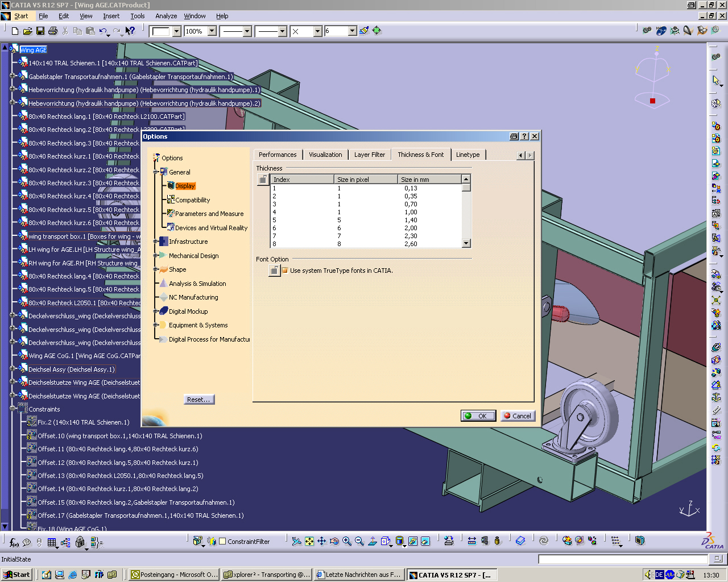
Task: Select Compatibility in Options tree
Action: (193, 200)
